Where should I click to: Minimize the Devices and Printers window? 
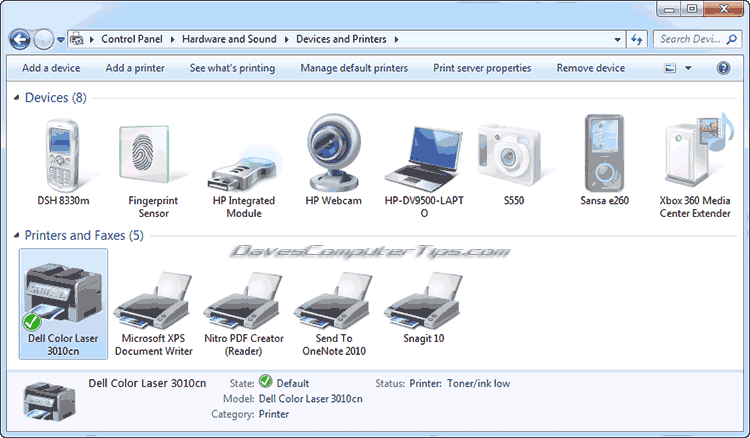point(669,9)
